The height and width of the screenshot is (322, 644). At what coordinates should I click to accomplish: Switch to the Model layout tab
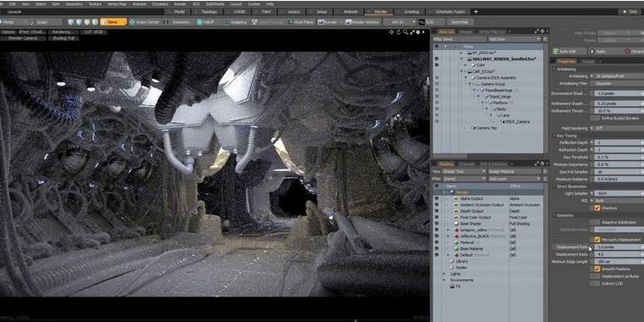click(x=179, y=12)
